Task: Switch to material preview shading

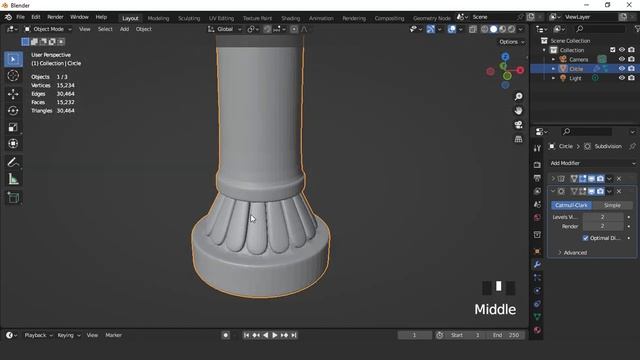Action: point(502,29)
